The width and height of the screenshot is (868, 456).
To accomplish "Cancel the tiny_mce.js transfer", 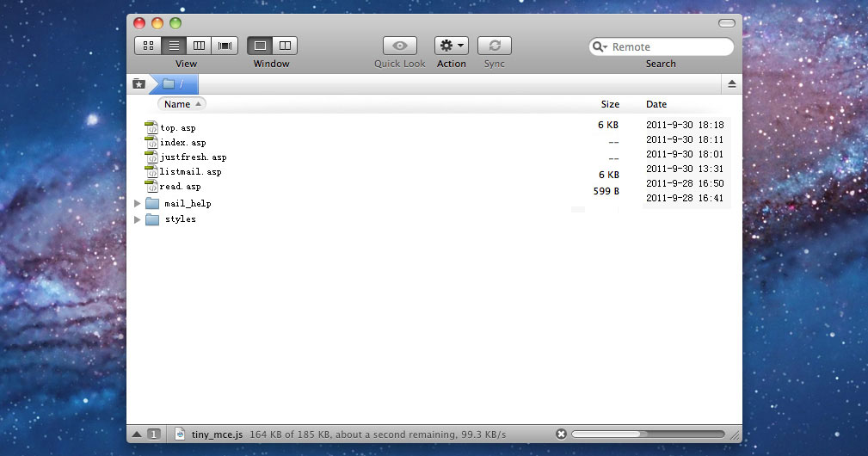I will point(561,434).
